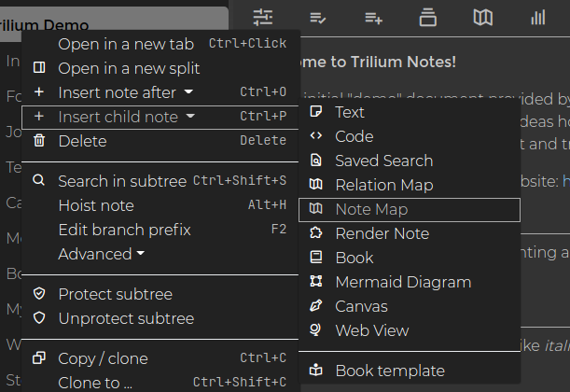This screenshot has width=570, height=392.
Task: Click magnifier icon beside Search in subtree
Action: tap(39, 180)
